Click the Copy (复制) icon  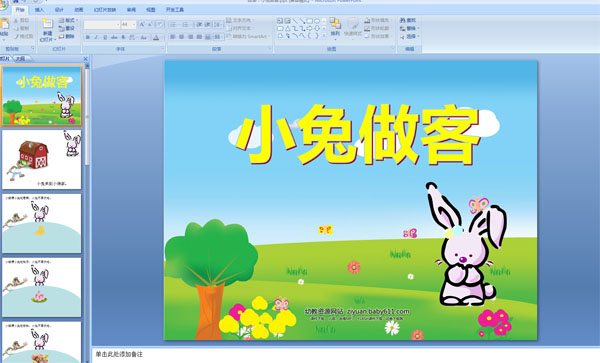click(x=16, y=28)
